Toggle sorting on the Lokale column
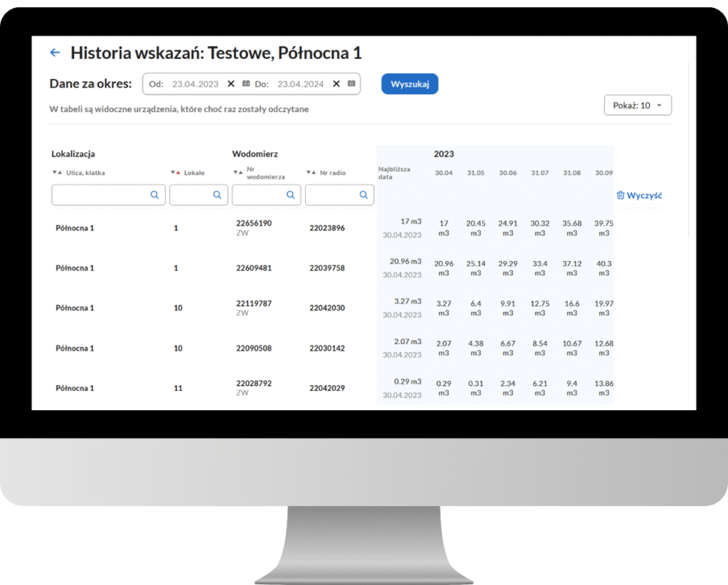 (x=176, y=173)
